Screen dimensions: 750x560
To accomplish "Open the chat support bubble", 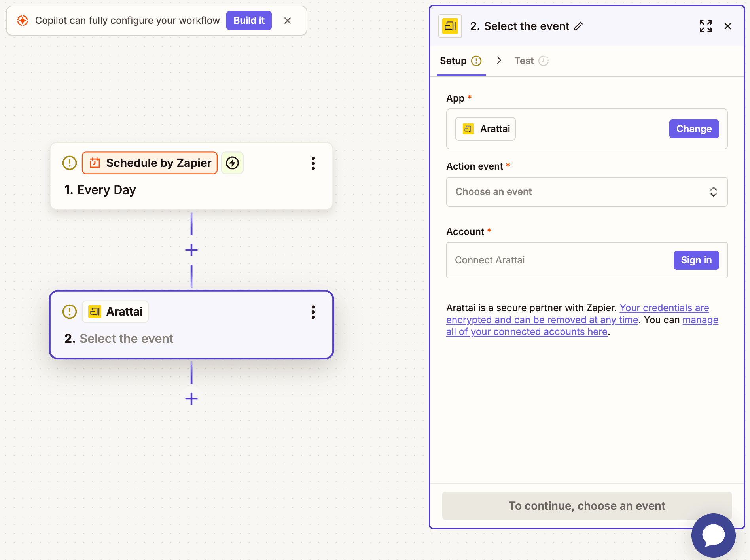I will [x=713, y=535].
